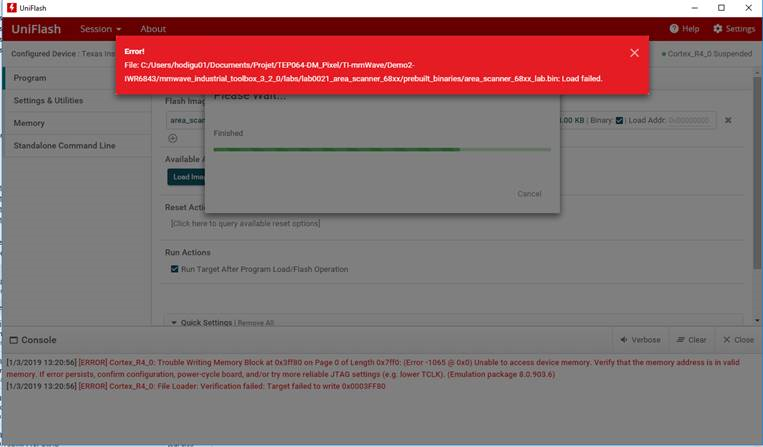
Task: Click the Console panel icon
Action: pos(14,340)
